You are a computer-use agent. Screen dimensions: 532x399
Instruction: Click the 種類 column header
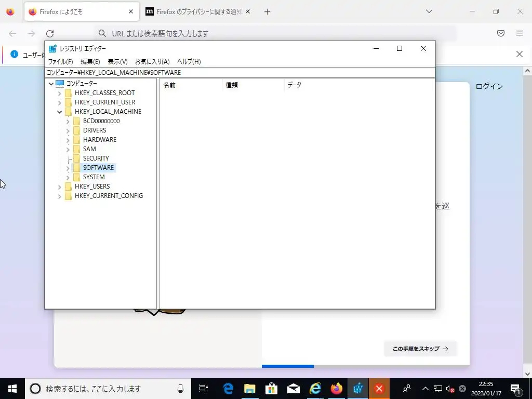(253, 85)
